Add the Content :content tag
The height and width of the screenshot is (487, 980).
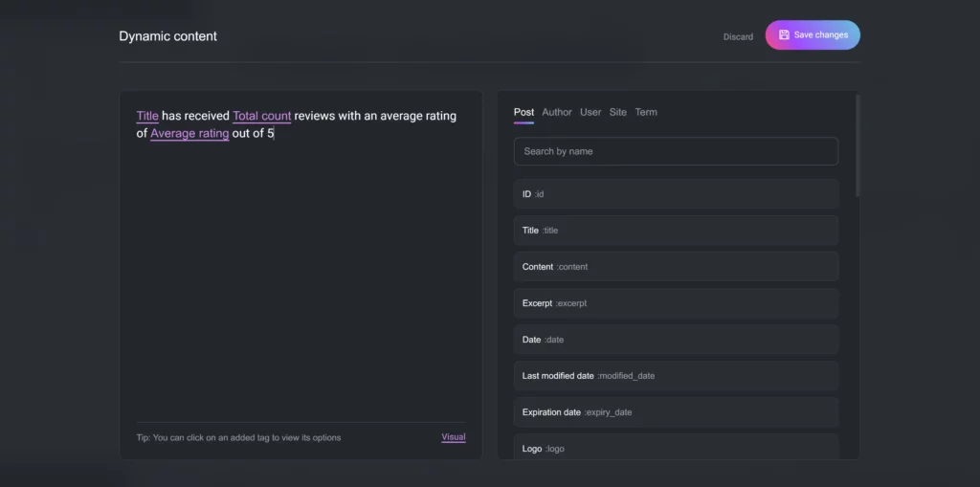coord(676,267)
